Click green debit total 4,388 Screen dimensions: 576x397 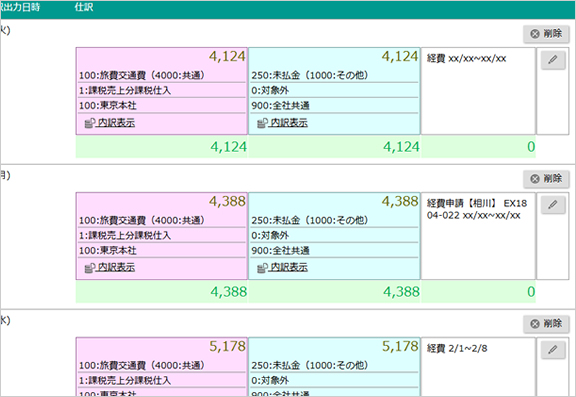pos(228,292)
